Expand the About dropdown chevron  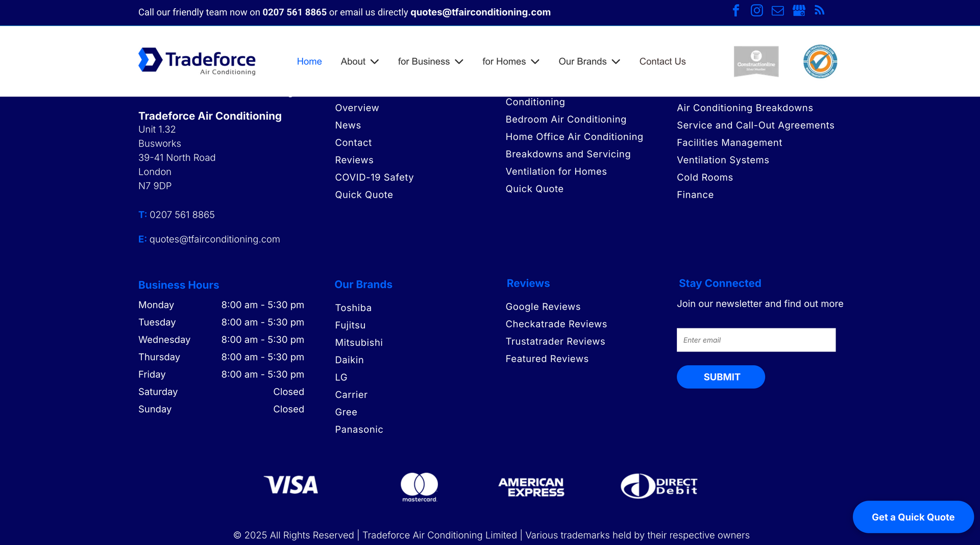(x=375, y=62)
